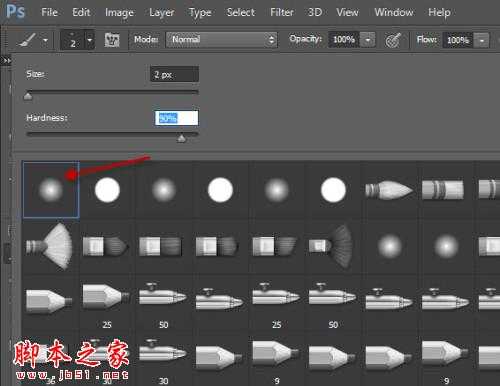This screenshot has width=500, height=386.
Task: Select the seventh pencil brush in bottom row
Action: [389, 358]
